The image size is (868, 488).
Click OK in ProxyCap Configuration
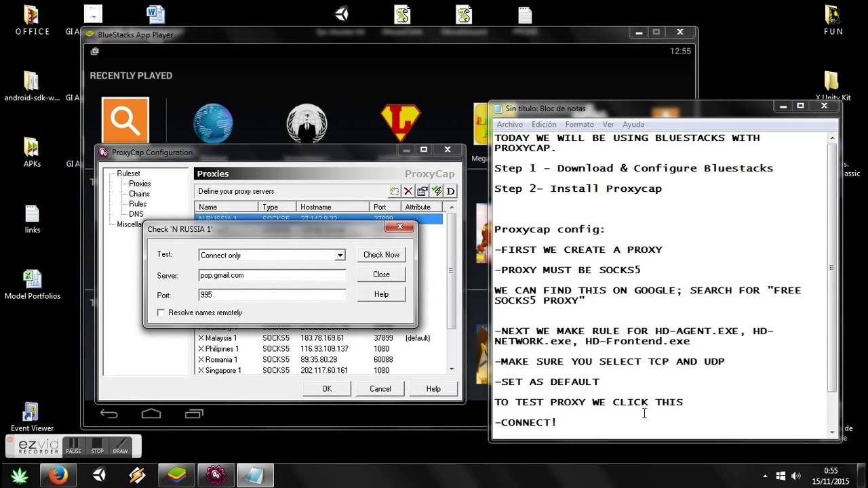tap(327, 389)
